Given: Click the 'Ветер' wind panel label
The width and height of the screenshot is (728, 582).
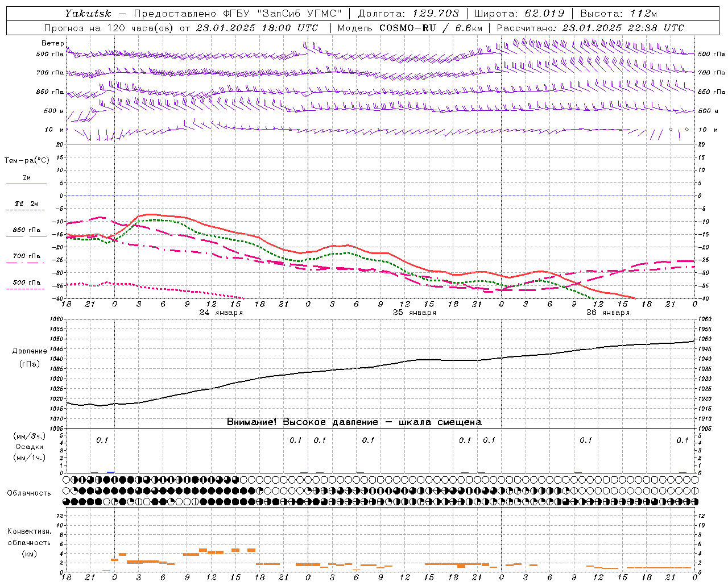Looking at the screenshot, I should pos(53,43).
